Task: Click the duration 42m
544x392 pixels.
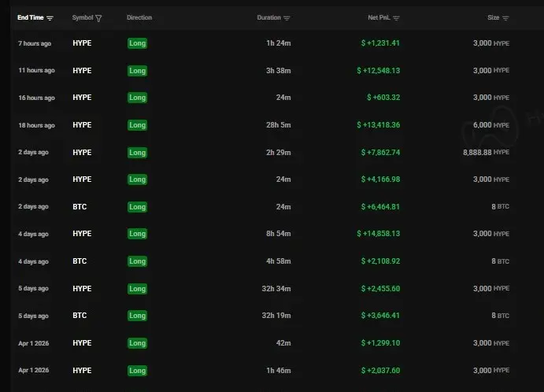Action: (283, 343)
